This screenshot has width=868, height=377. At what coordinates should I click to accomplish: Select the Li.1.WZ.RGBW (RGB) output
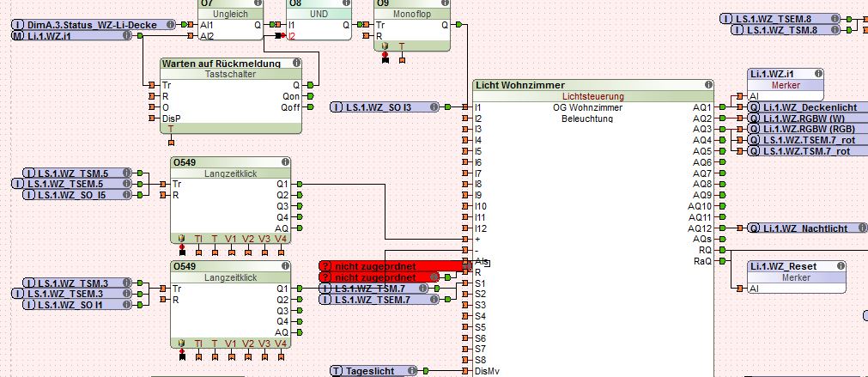coord(802,129)
